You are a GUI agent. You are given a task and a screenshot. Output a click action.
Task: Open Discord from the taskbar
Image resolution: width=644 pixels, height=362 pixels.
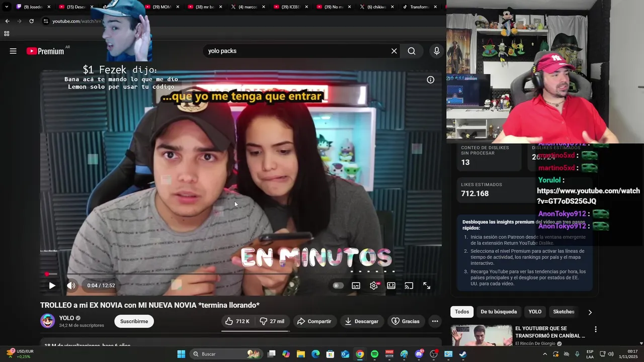click(419, 354)
